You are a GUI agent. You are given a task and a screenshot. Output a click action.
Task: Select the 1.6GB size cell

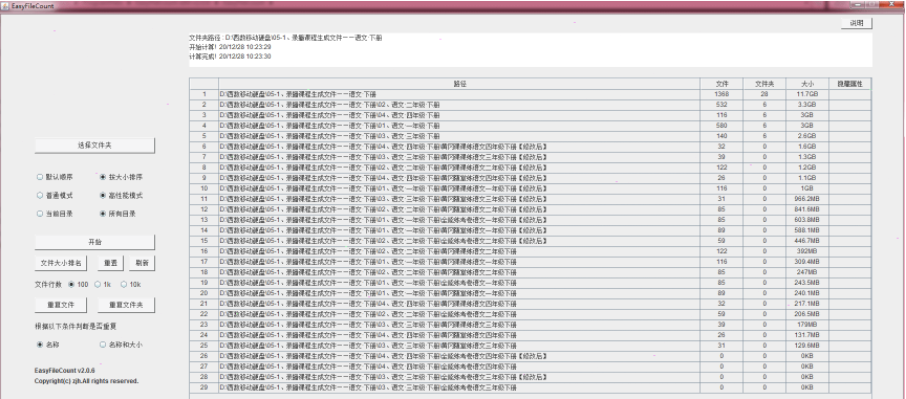807,147
